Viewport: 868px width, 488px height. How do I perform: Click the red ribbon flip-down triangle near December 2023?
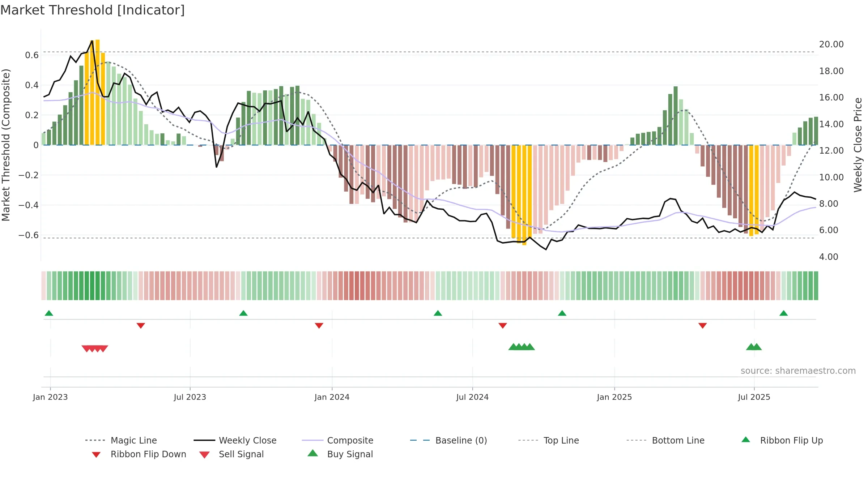pos(319,326)
